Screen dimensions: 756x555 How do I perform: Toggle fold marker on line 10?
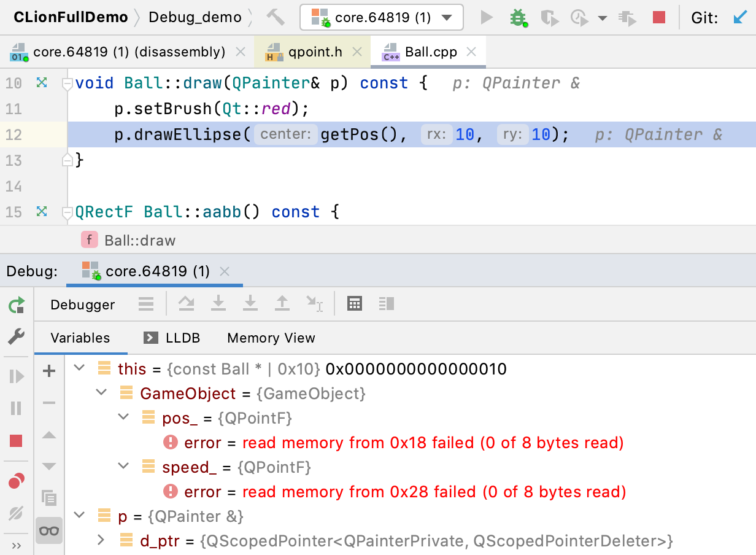click(67, 84)
